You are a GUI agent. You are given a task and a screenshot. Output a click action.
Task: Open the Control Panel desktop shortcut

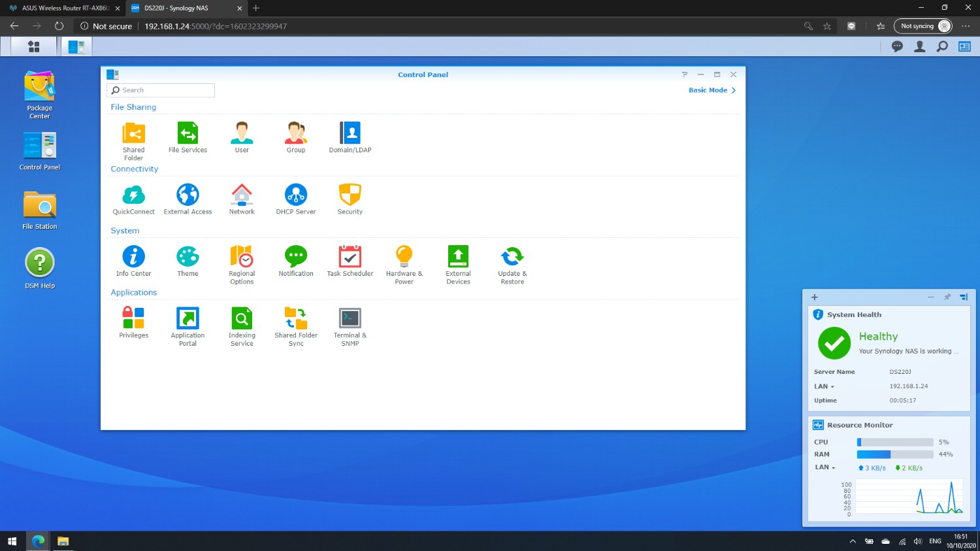point(40,152)
